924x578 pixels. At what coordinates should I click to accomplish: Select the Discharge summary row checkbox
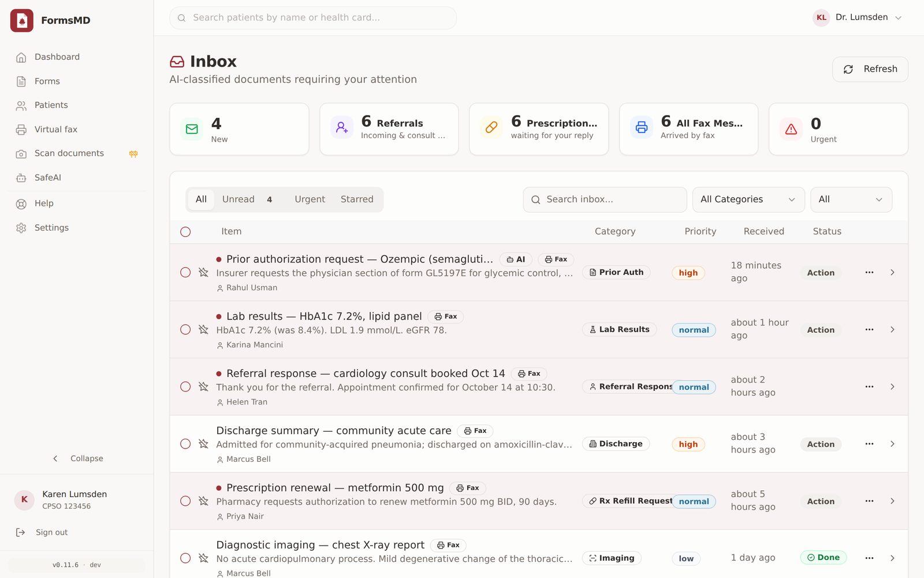(x=185, y=444)
